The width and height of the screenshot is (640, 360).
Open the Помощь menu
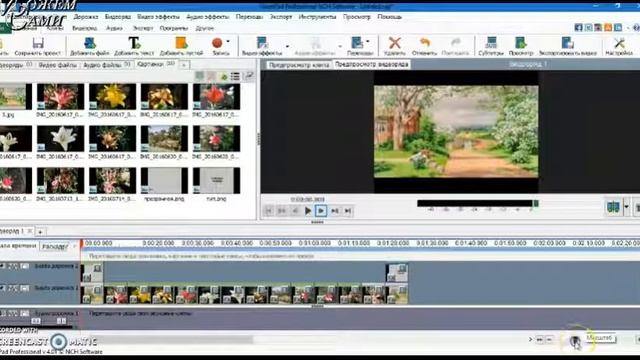[x=389, y=17]
